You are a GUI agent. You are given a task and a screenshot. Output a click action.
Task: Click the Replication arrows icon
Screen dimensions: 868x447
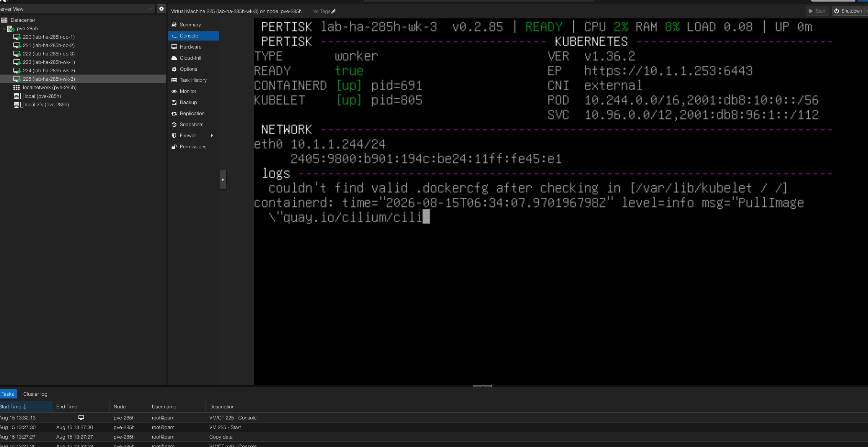(174, 113)
